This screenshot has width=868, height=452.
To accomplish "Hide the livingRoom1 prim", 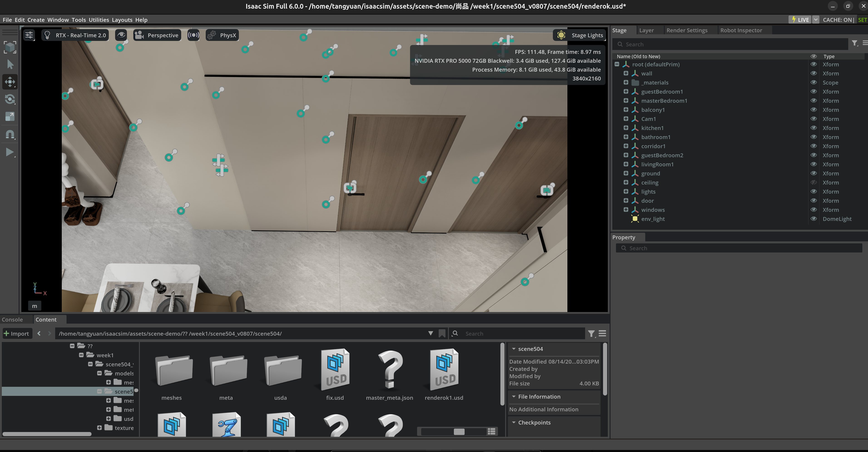I will coord(814,164).
